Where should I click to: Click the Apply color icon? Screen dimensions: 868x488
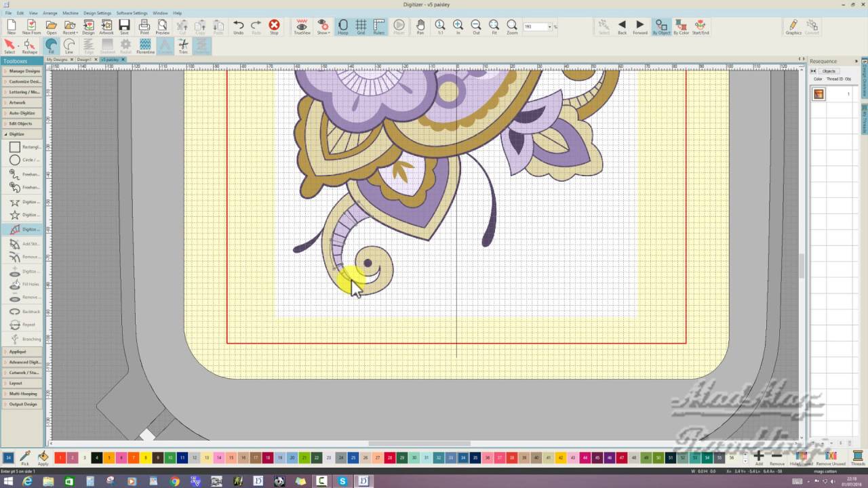tap(43, 457)
